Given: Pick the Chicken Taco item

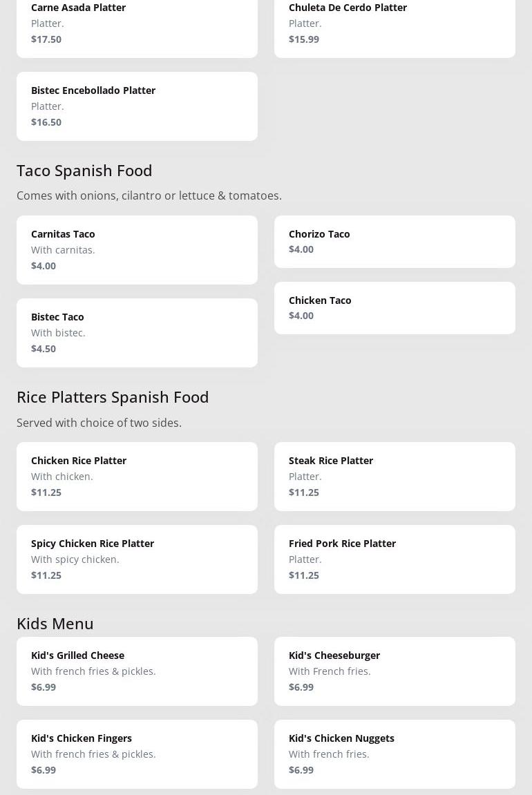Looking at the screenshot, I should [x=395, y=308].
